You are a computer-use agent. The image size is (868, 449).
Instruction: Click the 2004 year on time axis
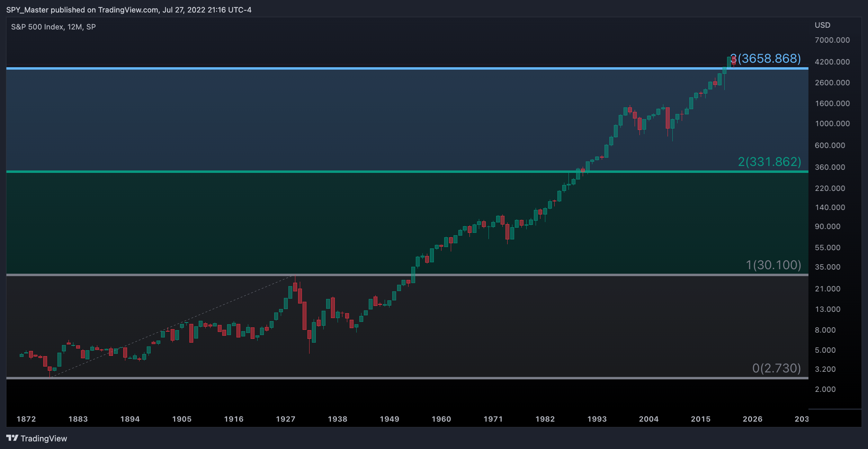pyautogui.click(x=649, y=419)
